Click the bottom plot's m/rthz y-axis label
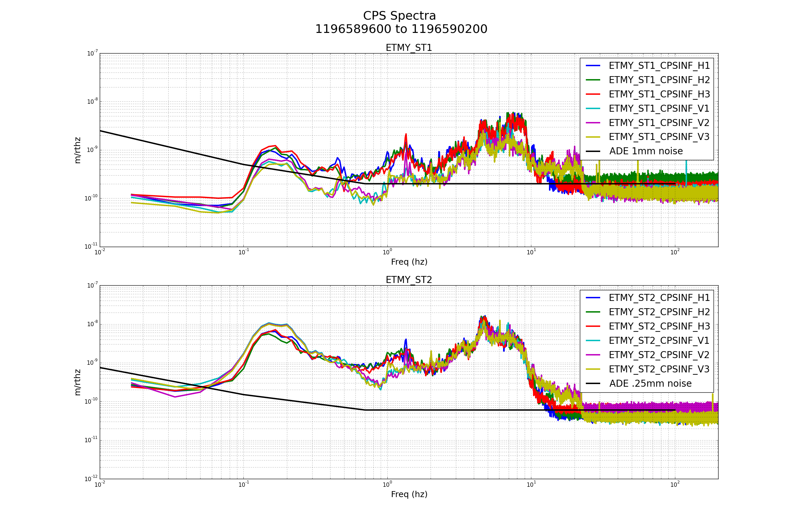The height and width of the screenshot is (532, 798). click(78, 382)
